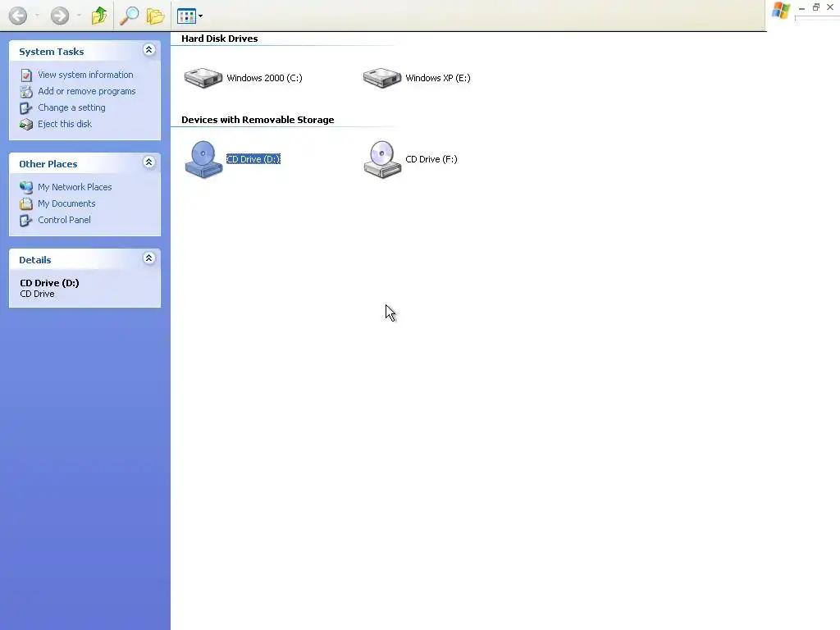Open My Documents link
Image resolution: width=840 pixels, height=630 pixels.
[66, 203]
